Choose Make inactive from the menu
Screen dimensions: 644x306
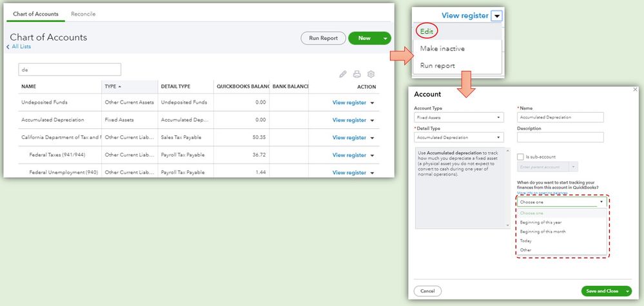[442, 48]
